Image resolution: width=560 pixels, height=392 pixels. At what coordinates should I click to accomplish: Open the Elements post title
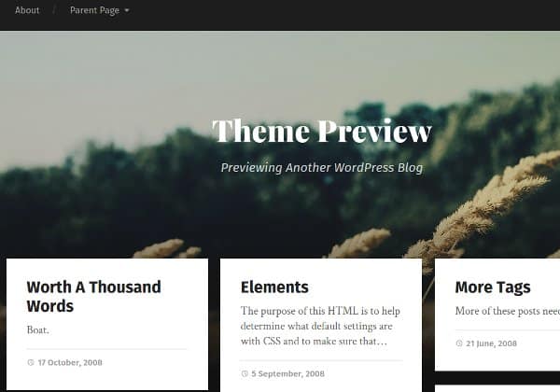[274, 287]
